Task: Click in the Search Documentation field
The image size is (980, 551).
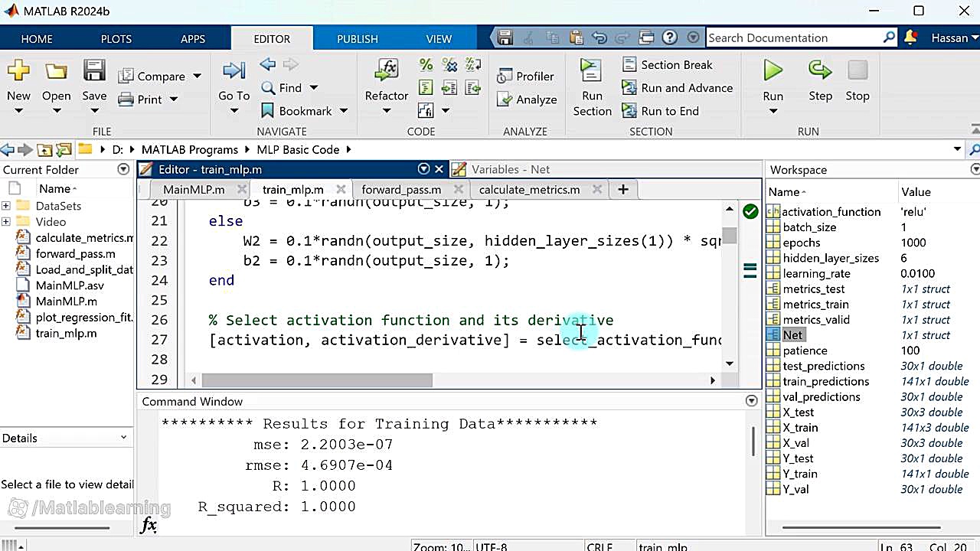Action: [x=792, y=37]
